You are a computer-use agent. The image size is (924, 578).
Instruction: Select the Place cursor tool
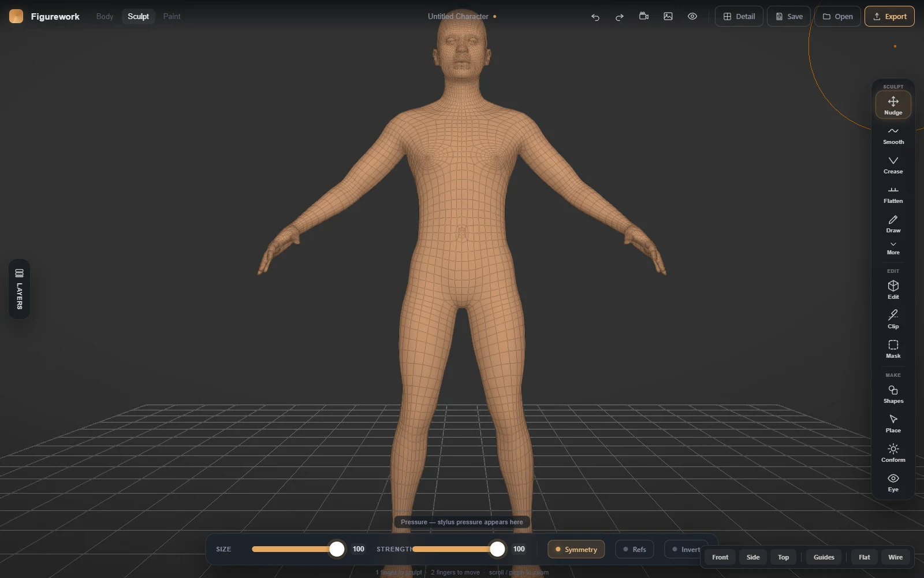893,424
